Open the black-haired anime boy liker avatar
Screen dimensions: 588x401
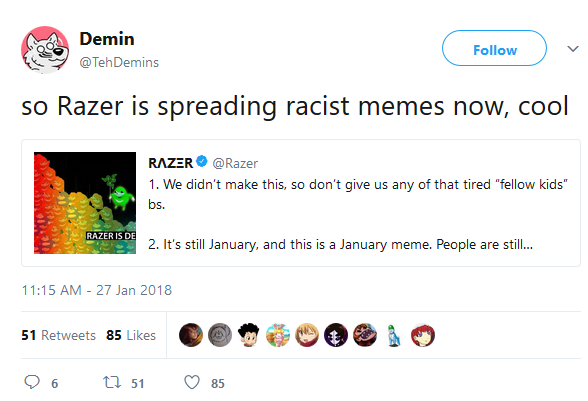pos(249,335)
